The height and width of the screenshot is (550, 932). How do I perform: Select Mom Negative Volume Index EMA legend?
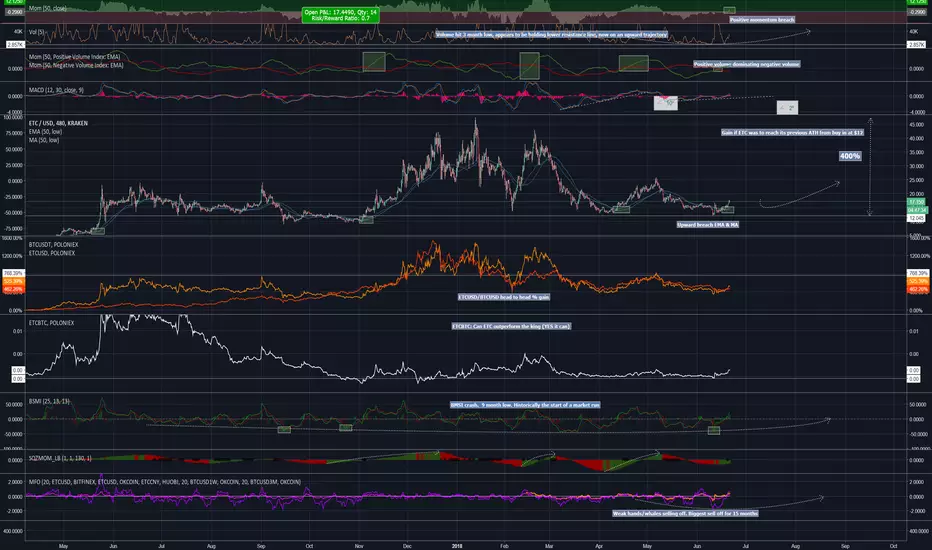[x=76, y=65]
